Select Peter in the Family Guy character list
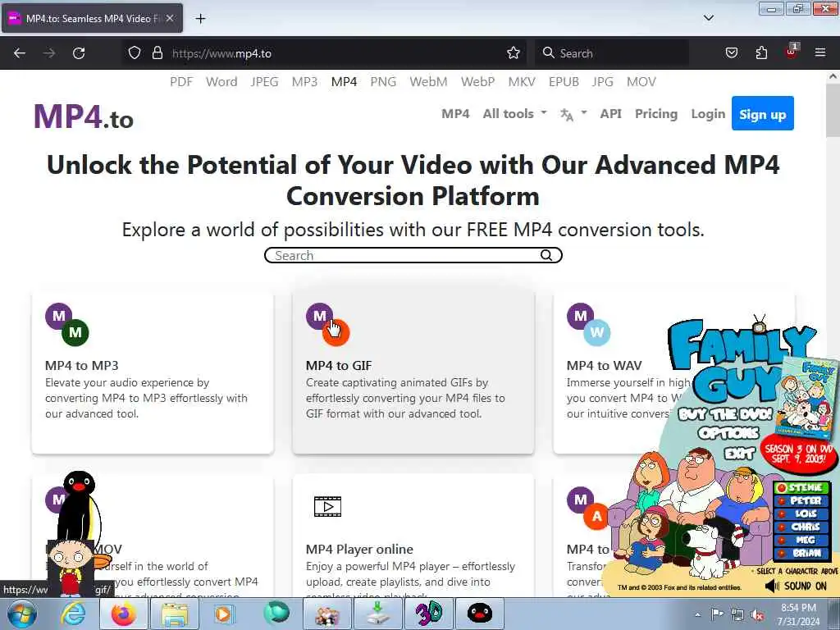This screenshot has width=840, height=630. pyautogui.click(x=801, y=500)
